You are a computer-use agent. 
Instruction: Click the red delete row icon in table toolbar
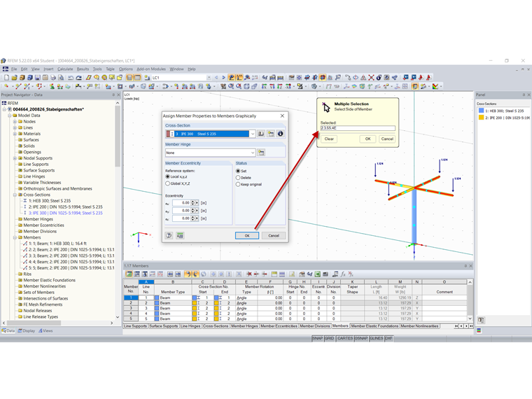point(249,274)
